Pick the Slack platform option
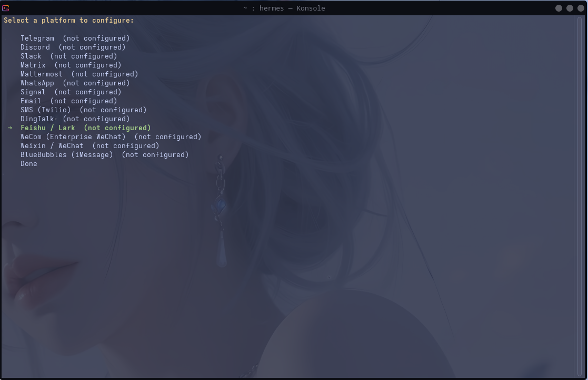 tap(31, 56)
